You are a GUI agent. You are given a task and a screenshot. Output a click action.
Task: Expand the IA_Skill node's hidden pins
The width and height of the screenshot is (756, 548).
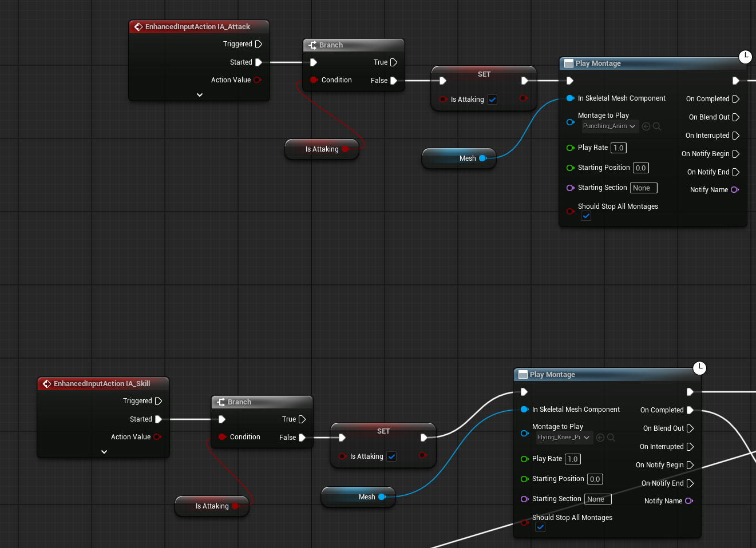(104, 452)
